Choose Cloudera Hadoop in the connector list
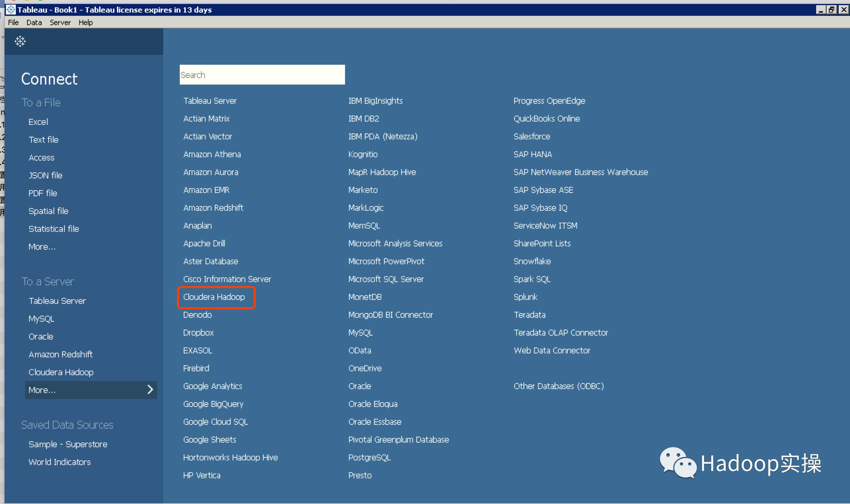Image resolution: width=850 pixels, height=504 pixels. (x=214, y=297)
